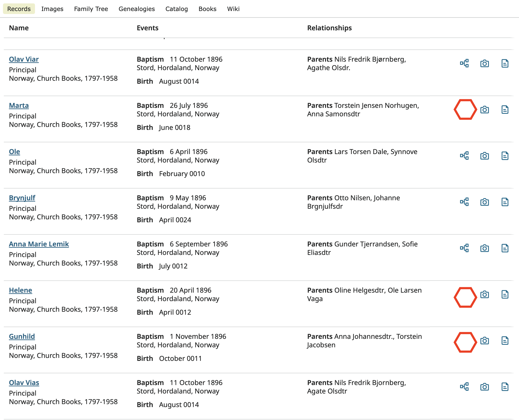Open document icon for Brynjulf record
The height and width of the screenshot is (420, 519).
(x=505, y=202)
